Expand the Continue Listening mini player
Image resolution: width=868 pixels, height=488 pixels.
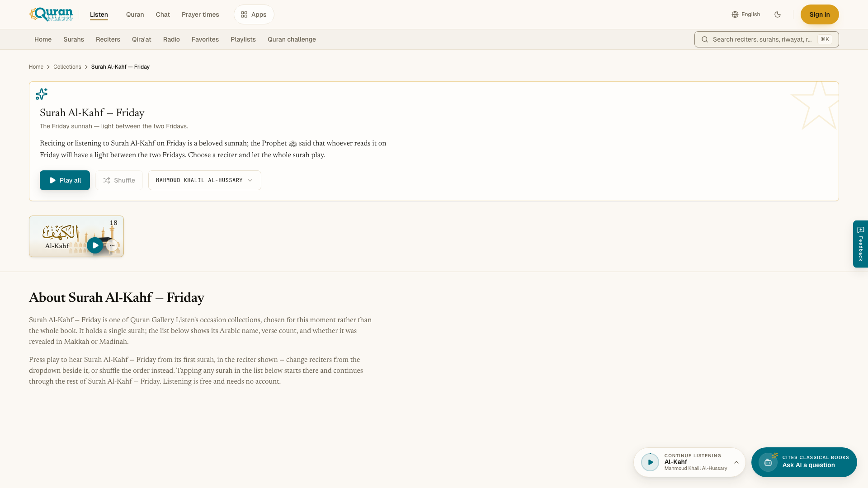[736, 462]
